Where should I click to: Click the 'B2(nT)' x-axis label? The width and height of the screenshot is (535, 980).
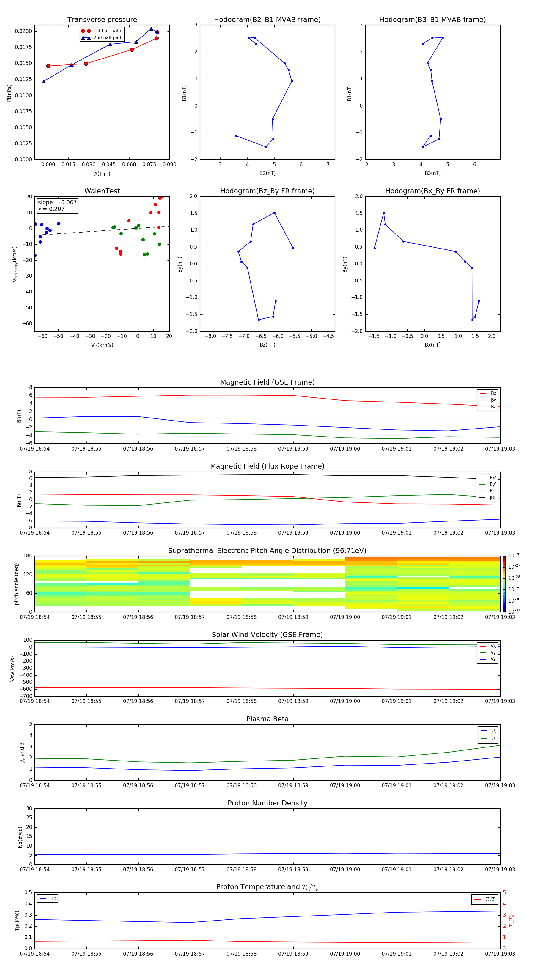267,173
